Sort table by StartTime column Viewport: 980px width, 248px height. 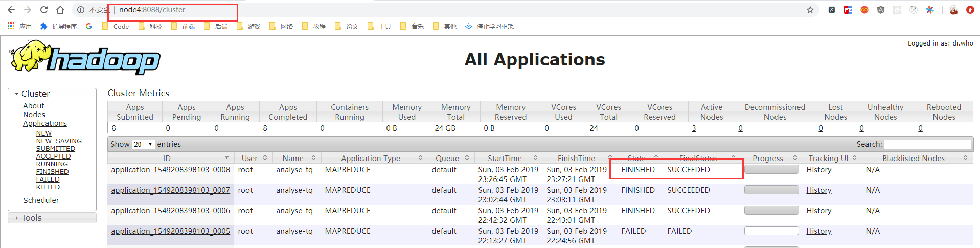pos(509,158)
